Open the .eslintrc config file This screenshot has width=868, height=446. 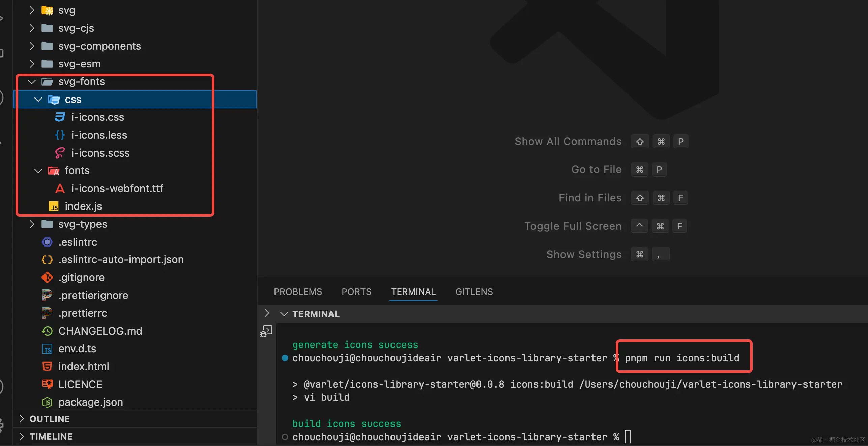[78, 242]
